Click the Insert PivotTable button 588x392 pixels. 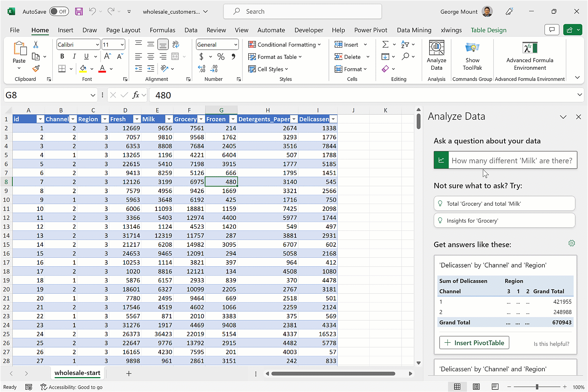474,343
